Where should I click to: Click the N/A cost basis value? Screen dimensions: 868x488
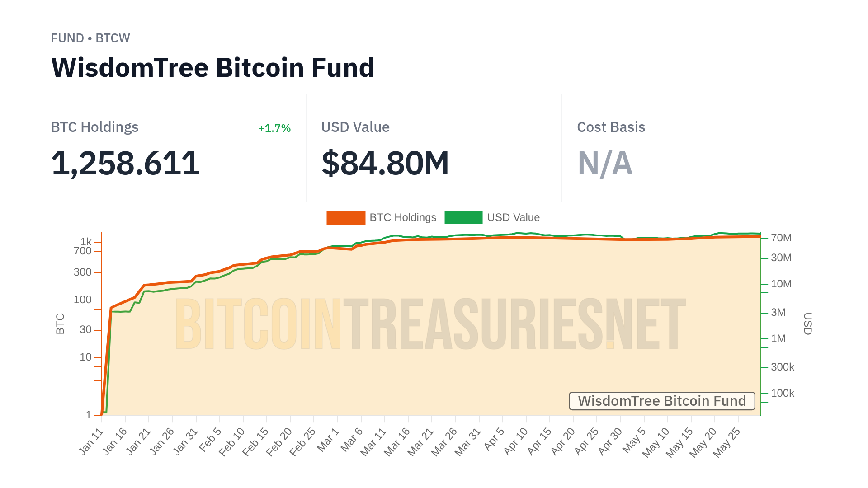click(605, 163)
